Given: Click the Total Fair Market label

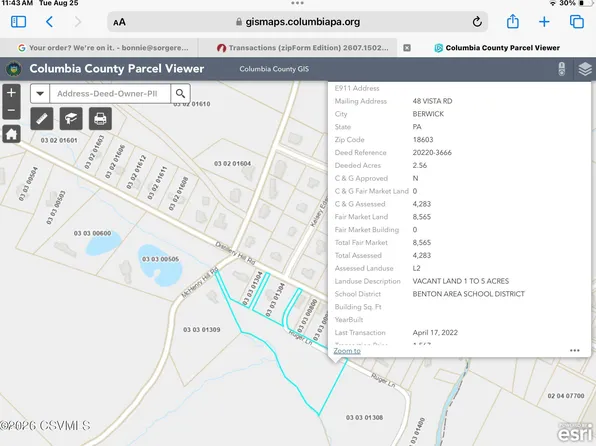Looking at the screenshot, I should [361, 243].
